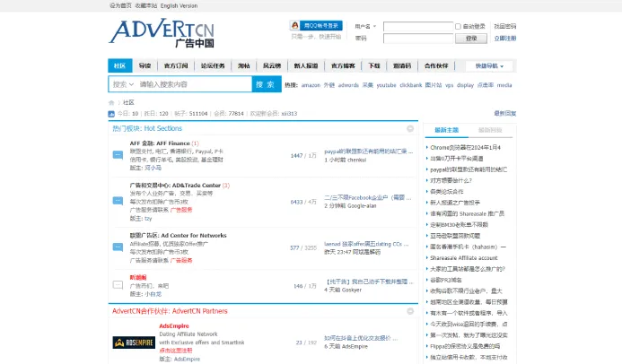Click the AdsEmpire moderator name link
Image resolution: width=622 pixels, height=364 pixels.
coord(187,360)
